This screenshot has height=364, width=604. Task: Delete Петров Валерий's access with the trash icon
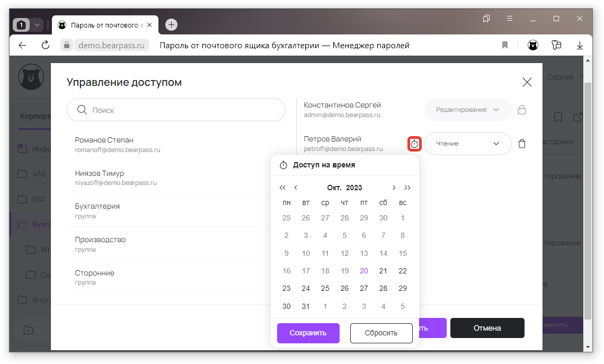click(522, 144)
